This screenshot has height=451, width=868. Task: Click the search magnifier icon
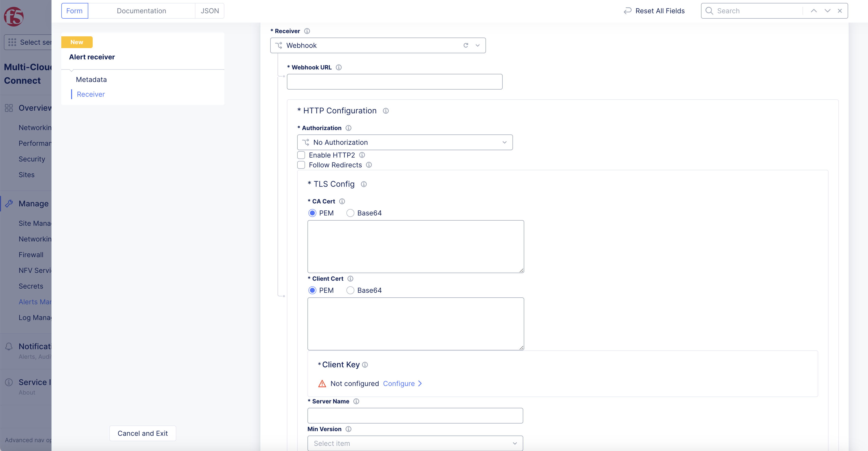[709, 11]
